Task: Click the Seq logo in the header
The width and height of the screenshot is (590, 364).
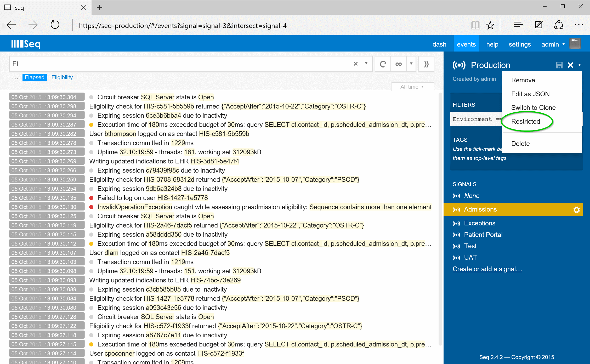Action: click(26, 44)
